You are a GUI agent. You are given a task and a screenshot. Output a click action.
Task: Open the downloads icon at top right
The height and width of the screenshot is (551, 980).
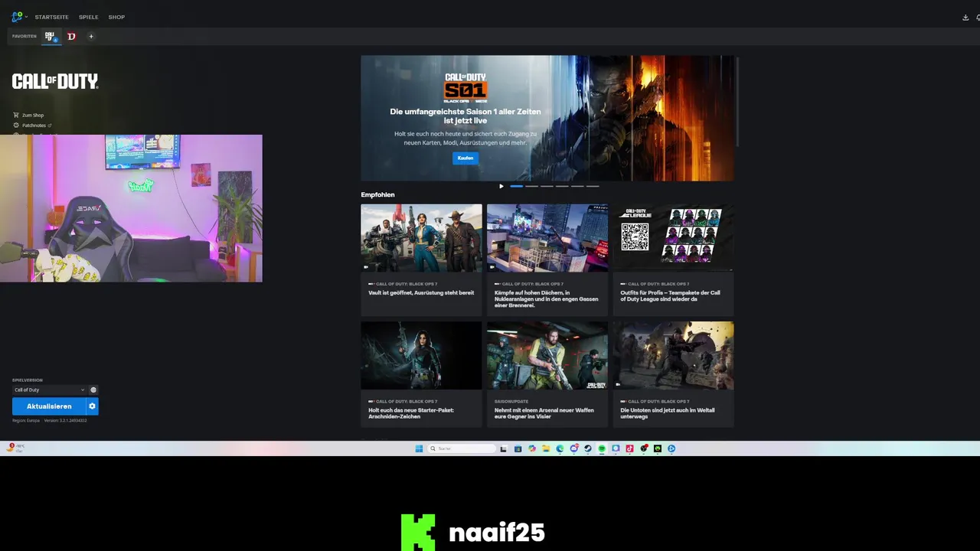tap(965, 17)
